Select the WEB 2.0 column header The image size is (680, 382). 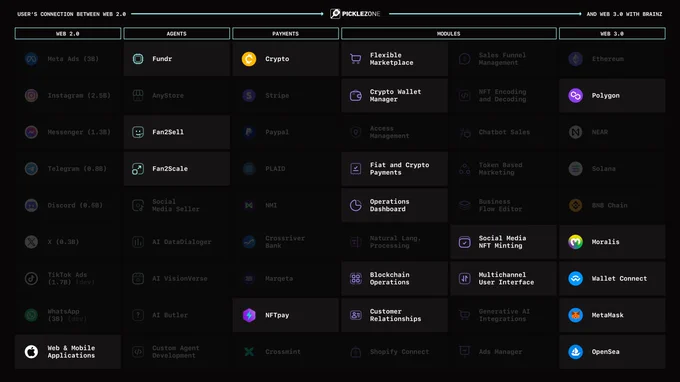[68, 33]
